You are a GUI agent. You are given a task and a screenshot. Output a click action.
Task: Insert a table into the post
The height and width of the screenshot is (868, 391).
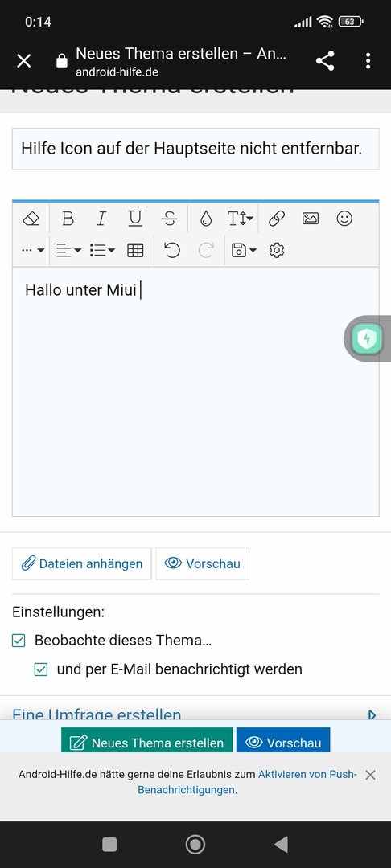(x=135, y=250)
